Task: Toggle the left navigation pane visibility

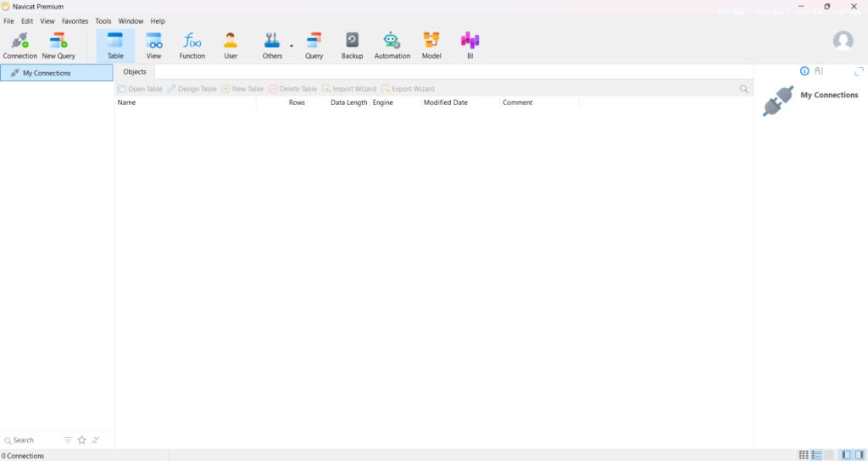Action: pos(847,455)
